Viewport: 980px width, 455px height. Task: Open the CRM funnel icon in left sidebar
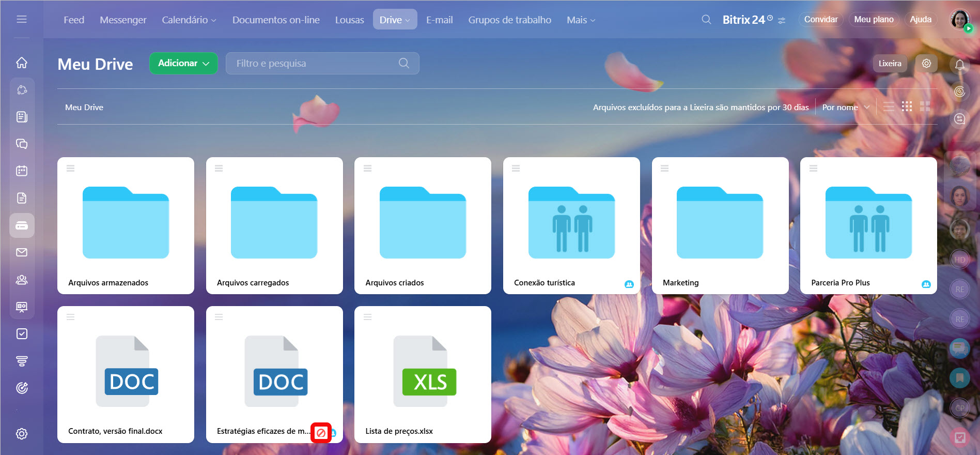(22, 361)
